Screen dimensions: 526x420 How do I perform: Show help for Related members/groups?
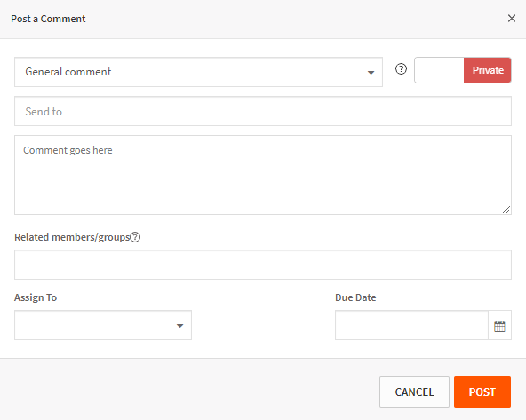click(x=135, y=237)
